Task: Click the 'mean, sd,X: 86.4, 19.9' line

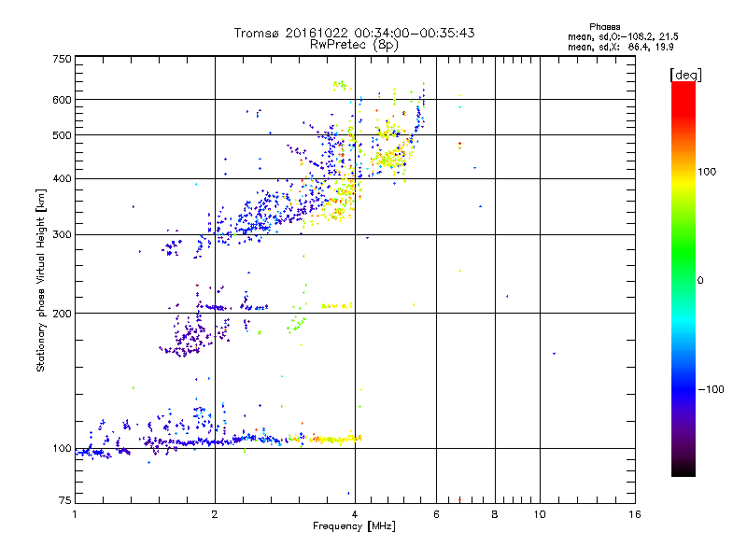Action: click(x=621, y=47)
